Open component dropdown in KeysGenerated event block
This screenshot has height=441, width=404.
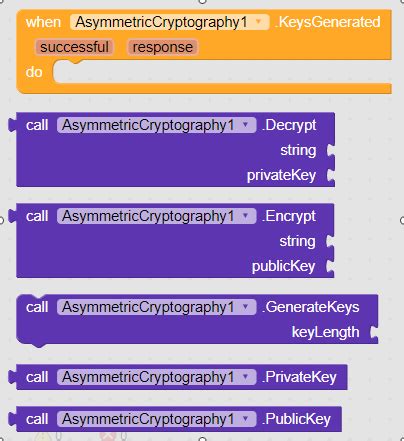pyautogui.click(x=169, y=22)
